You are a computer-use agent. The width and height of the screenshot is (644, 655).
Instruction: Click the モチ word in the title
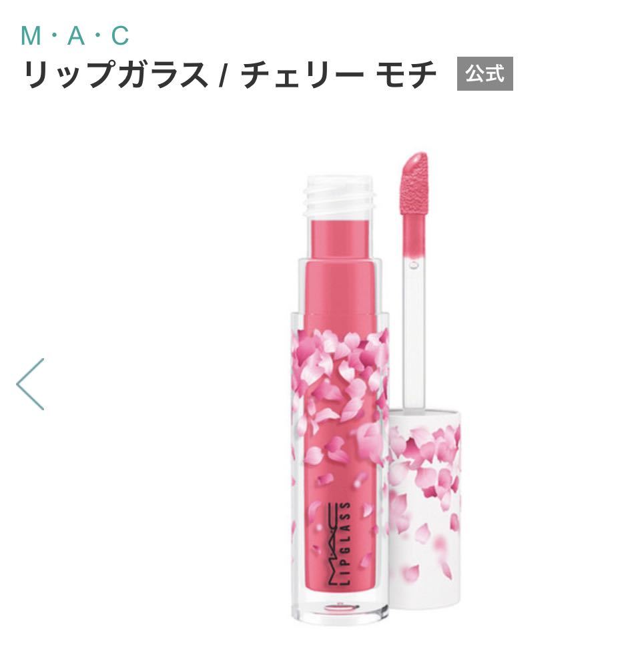coord(406,75)
